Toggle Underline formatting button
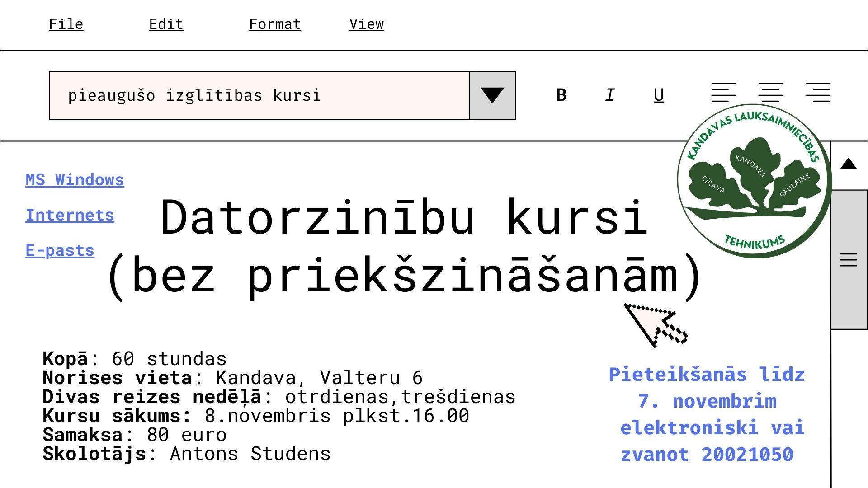This screenshot has width=868, height=488. pos(659,95)
